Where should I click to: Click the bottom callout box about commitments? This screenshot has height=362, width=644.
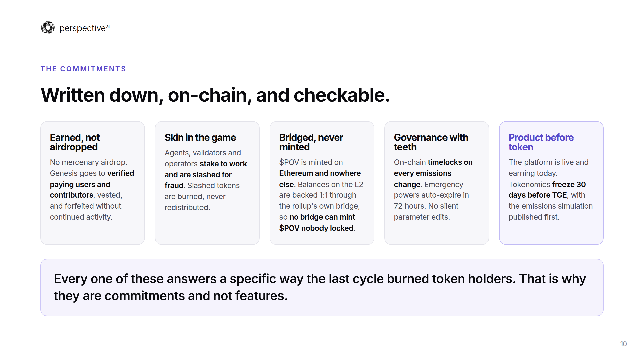[322, 288]
